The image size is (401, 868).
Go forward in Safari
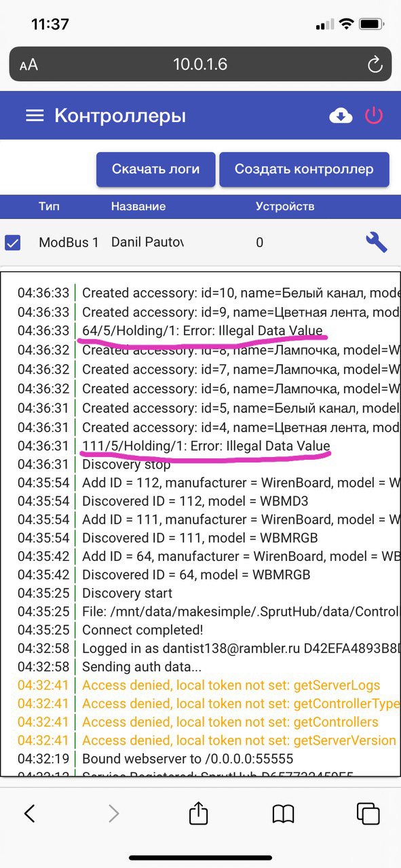(x=113, y=813)
